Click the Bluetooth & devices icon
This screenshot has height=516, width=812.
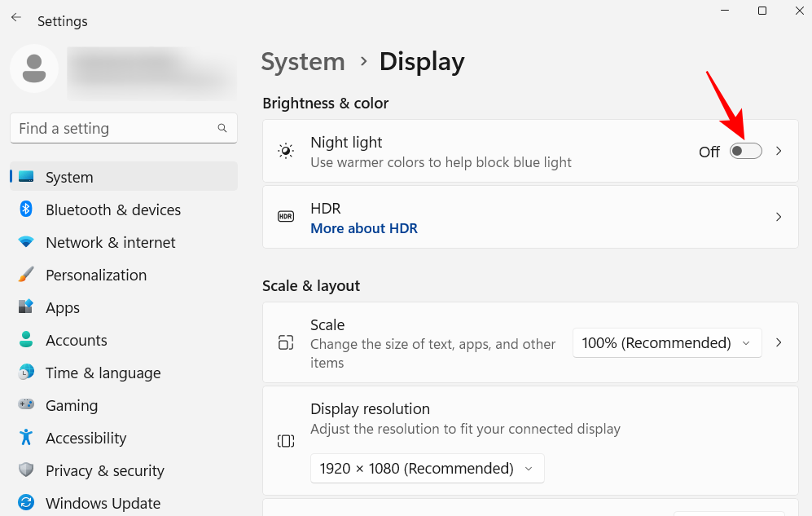26,209
